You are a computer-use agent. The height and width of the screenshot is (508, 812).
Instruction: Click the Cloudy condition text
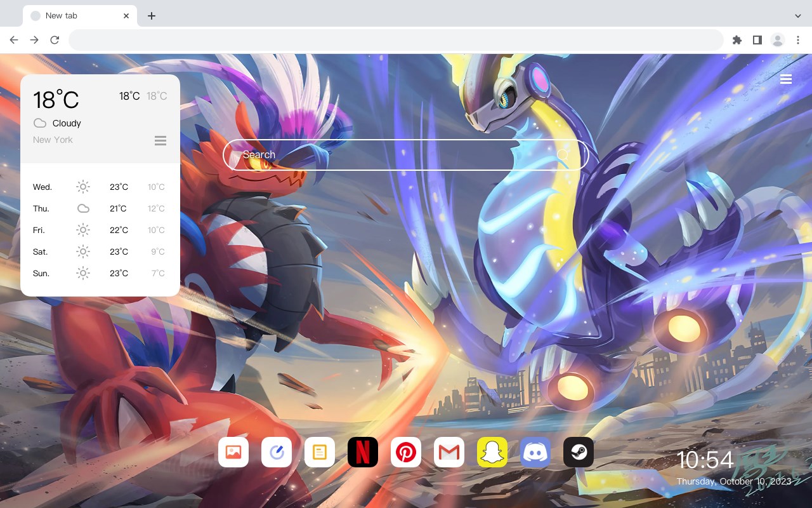[x=67, y=123]
